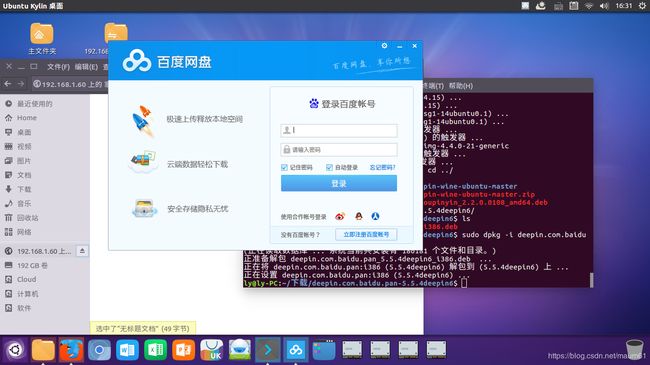Switch to Baidu Netdisk dock icon

click(x=296, y=350)
